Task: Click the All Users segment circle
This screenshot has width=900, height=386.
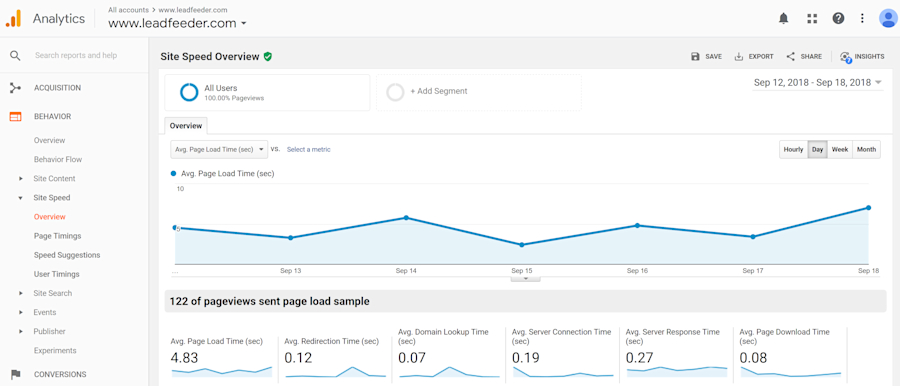Action: click(189, 92)
